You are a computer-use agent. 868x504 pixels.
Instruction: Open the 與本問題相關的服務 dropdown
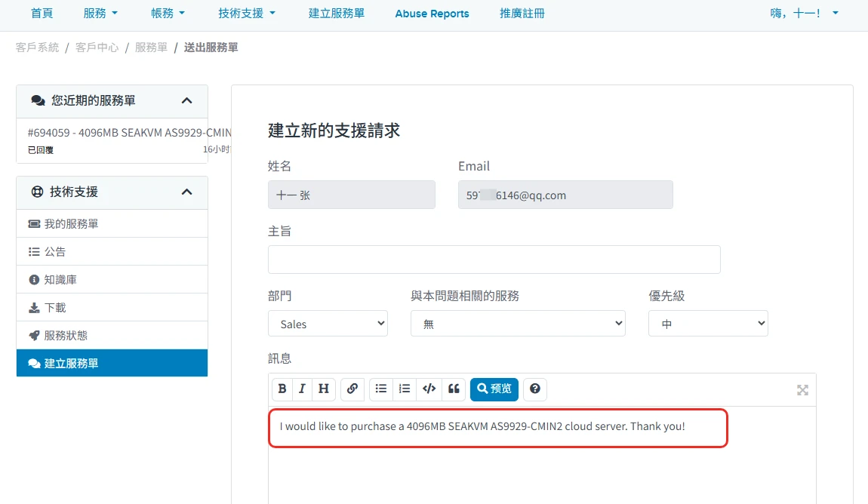518,324
